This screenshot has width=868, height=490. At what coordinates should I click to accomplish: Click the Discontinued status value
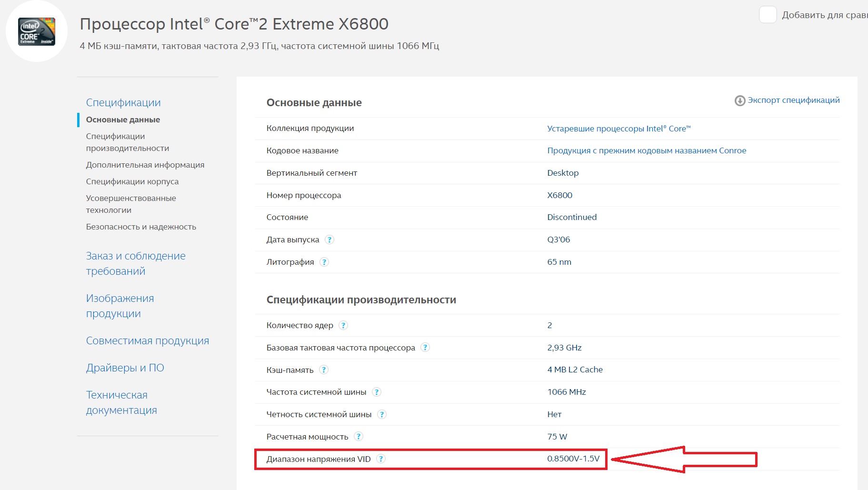(572, 217)
